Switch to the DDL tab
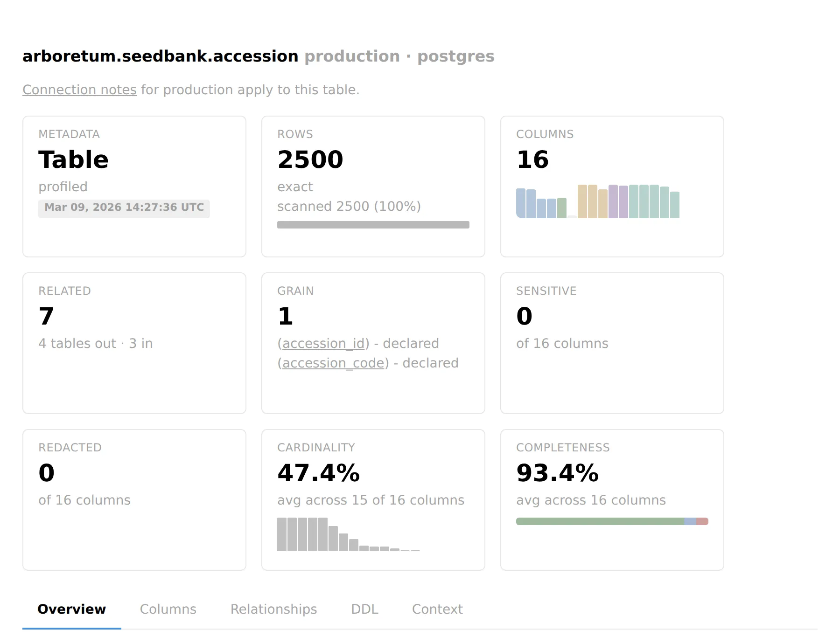This screenshot has height=637, width=840. coord(364,609)
